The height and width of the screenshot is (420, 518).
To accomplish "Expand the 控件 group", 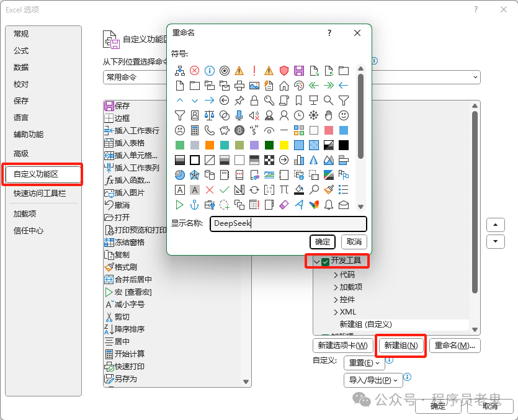I will [336, 300].
